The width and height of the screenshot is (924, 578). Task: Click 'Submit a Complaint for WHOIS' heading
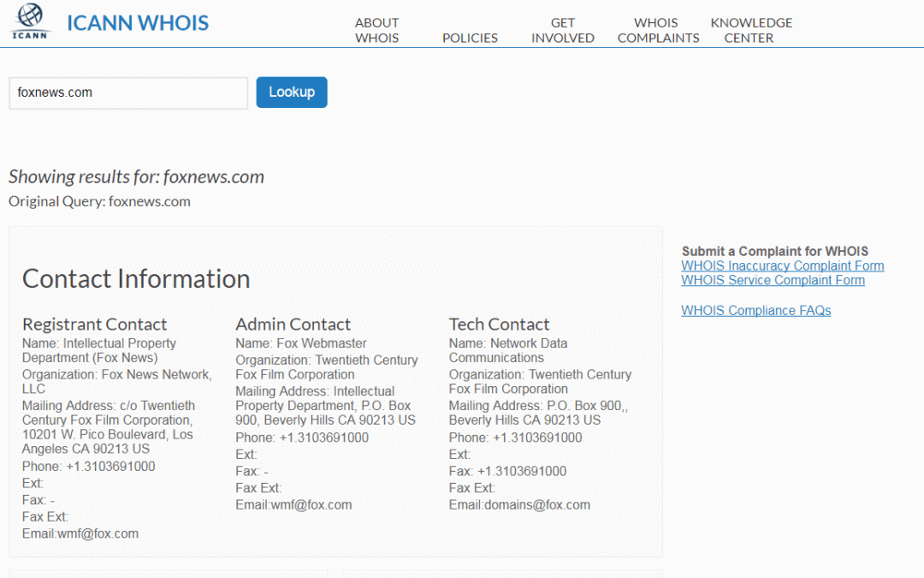coord(775,251)
